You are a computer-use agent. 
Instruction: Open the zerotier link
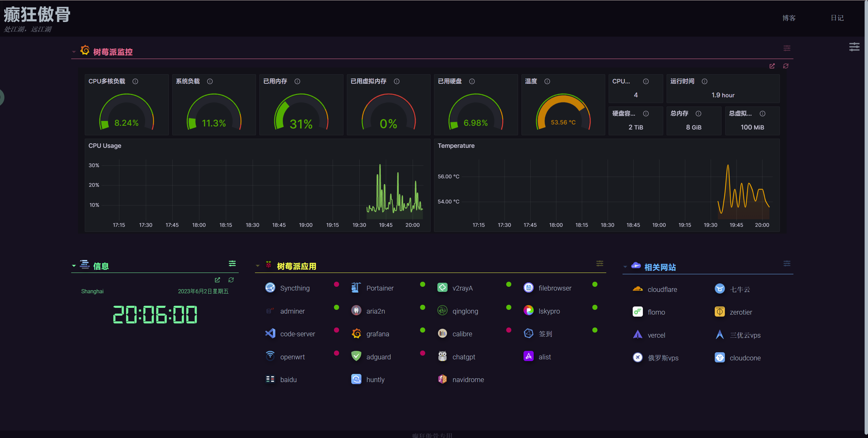[741, 312]
